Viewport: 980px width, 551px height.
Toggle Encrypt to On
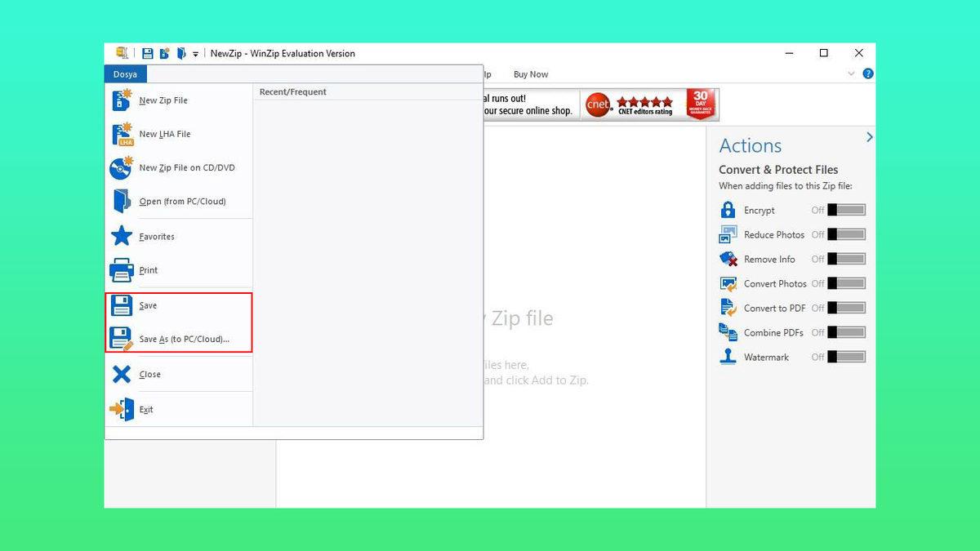847,210
